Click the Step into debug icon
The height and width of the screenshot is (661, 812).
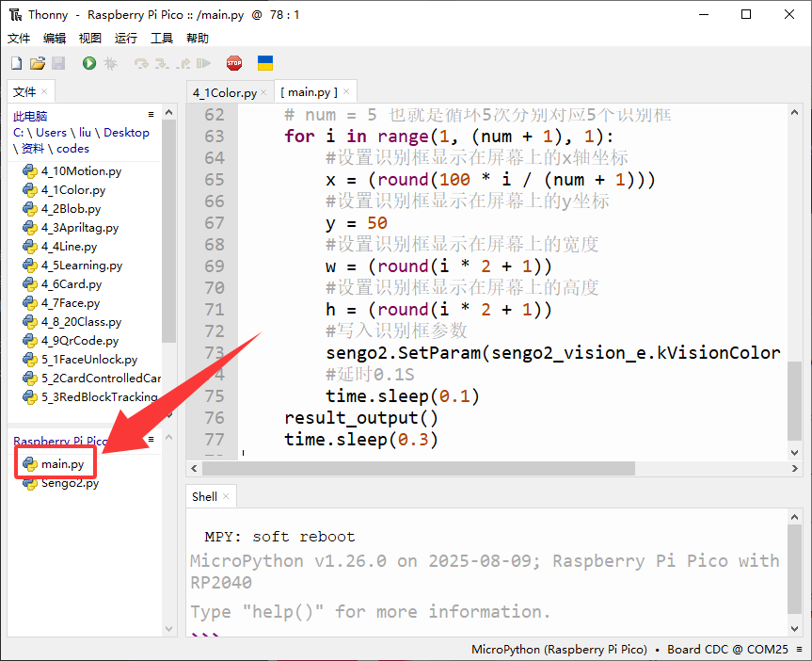click(162, 63)
